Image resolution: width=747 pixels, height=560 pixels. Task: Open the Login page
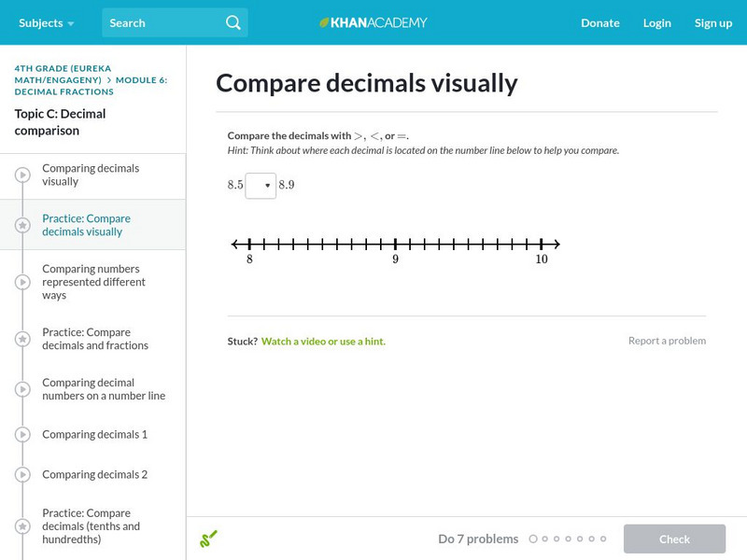coord(657,22)
